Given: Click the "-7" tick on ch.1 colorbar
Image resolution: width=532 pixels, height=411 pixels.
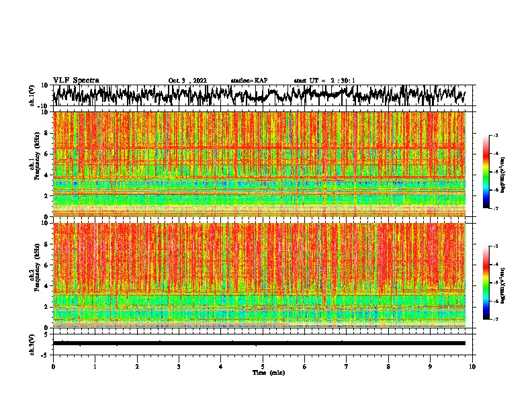Looking at the screenshot, I should pyautogui.click(x=495, y=208).
